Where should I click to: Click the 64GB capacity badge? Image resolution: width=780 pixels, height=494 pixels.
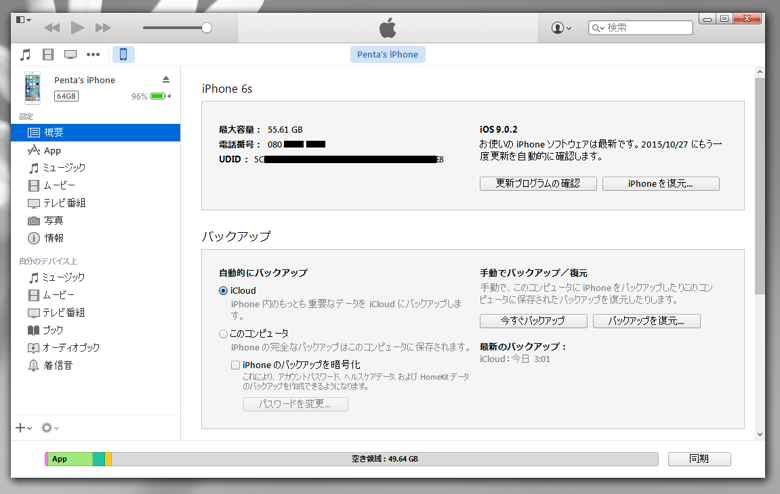(x=66, y=96)
